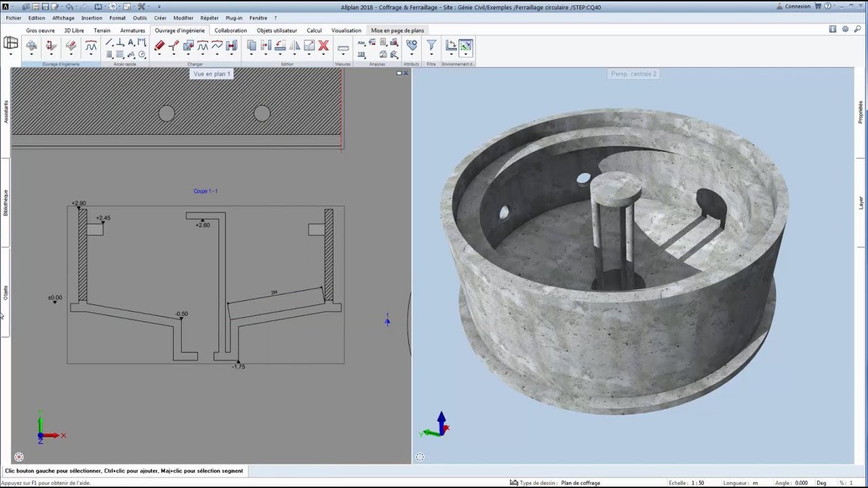868x488 pixels.
Task: Open the viewports grid icon in ribbon
Action: (x=11, y=43)
